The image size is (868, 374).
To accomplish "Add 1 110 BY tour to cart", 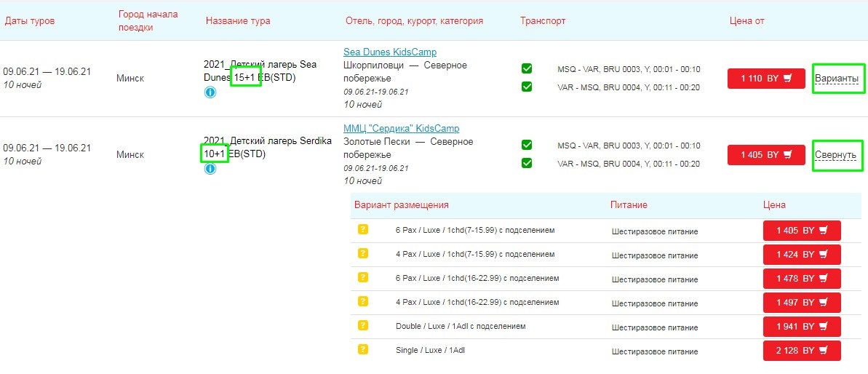I will click(x=766, y=79).
